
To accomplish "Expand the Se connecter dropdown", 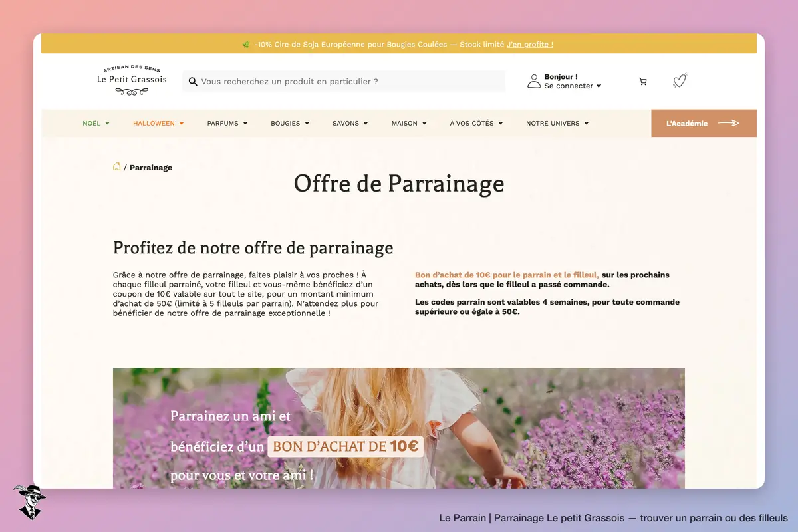I will pos(573,86).
